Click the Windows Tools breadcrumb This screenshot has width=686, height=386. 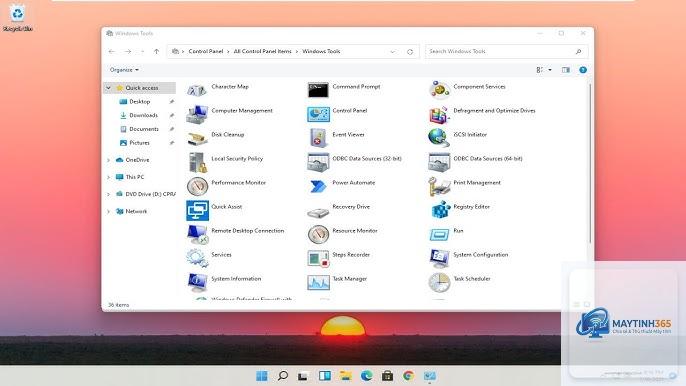pos(321,52)
